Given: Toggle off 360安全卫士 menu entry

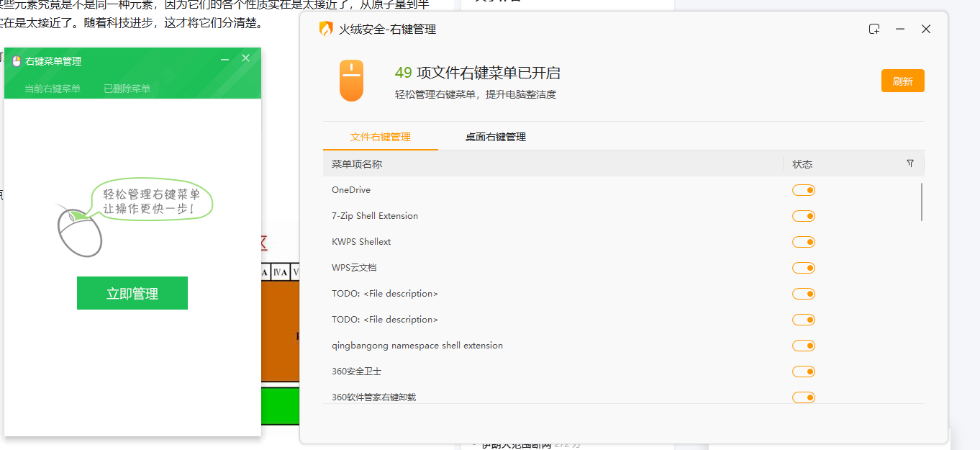Looking at the screenshot, I should coord(804,372).
